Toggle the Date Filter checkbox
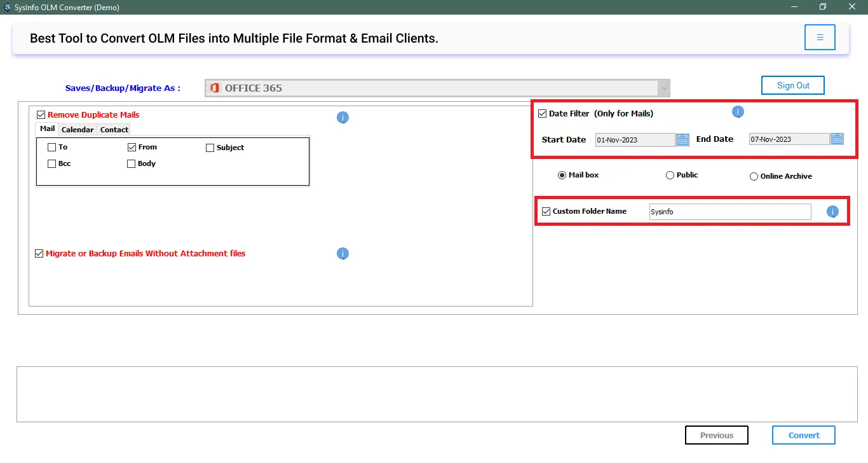868x463 pixels. 543,114
